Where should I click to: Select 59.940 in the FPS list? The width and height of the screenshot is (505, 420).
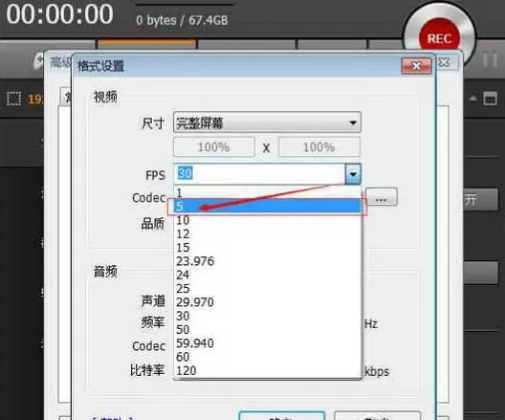[267, 343]
